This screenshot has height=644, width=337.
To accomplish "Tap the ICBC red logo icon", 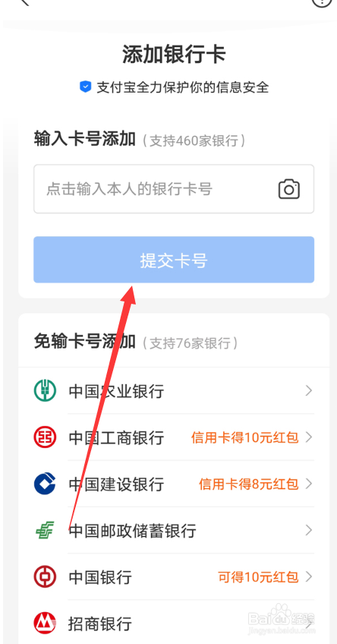I will pyautogui.click(x=44, y=437).
